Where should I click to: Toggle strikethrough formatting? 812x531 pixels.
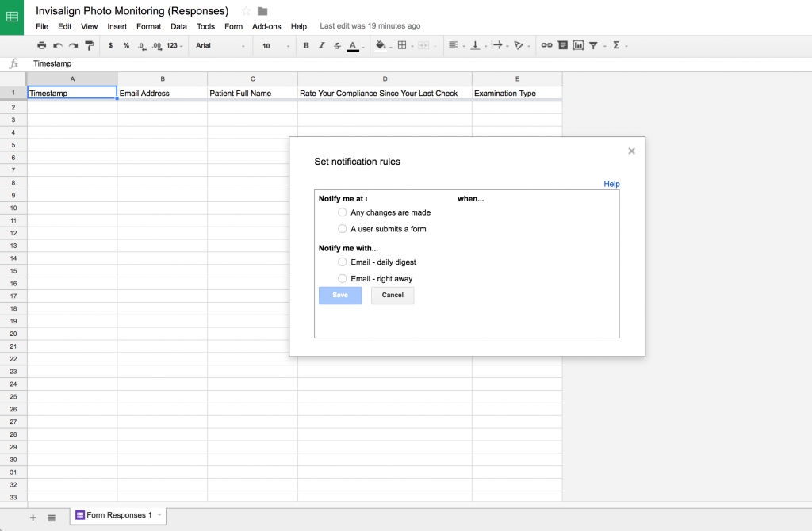tap(337, 45)
